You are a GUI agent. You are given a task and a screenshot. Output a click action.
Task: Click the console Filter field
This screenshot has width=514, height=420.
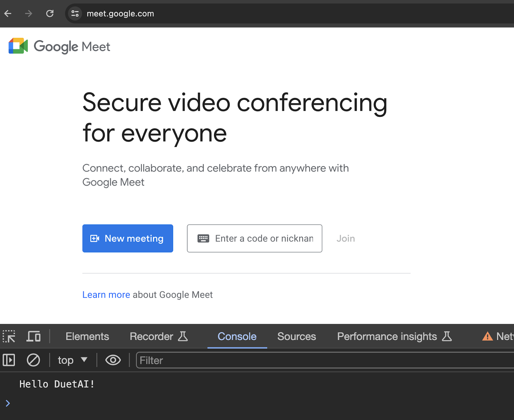tap(321, 360)
